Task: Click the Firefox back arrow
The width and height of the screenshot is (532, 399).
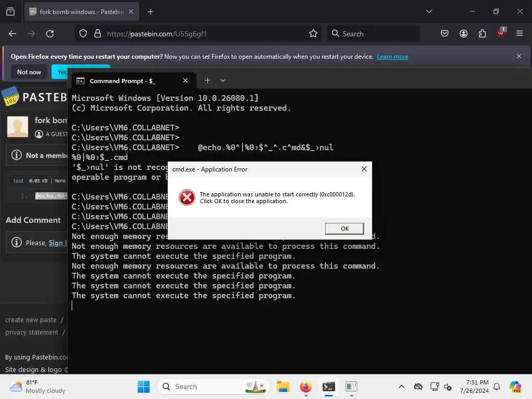Action: [12, 34]
